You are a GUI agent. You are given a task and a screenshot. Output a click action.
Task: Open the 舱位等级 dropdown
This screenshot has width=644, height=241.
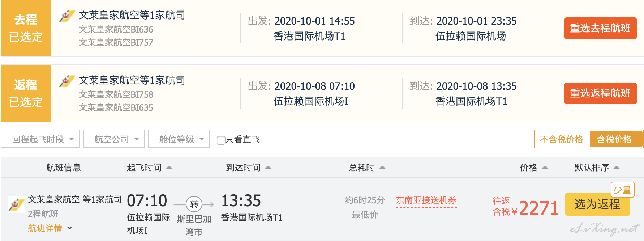click(x=179, y=139)
